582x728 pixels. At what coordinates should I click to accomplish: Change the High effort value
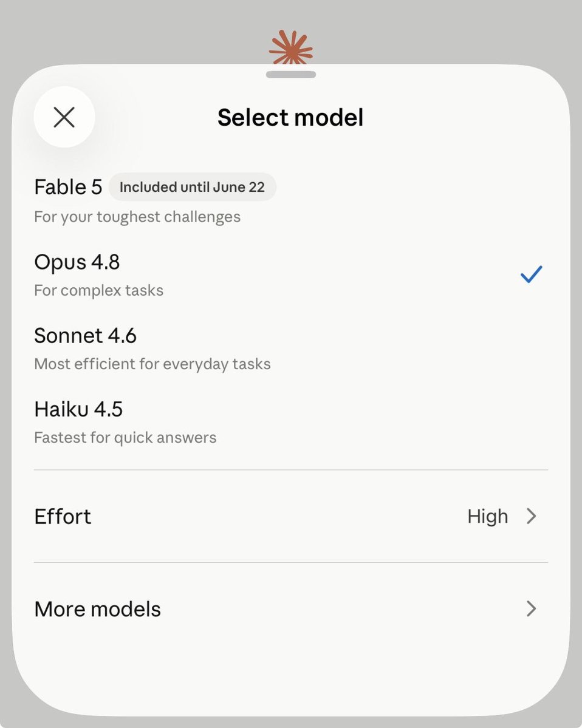[488, 516]
